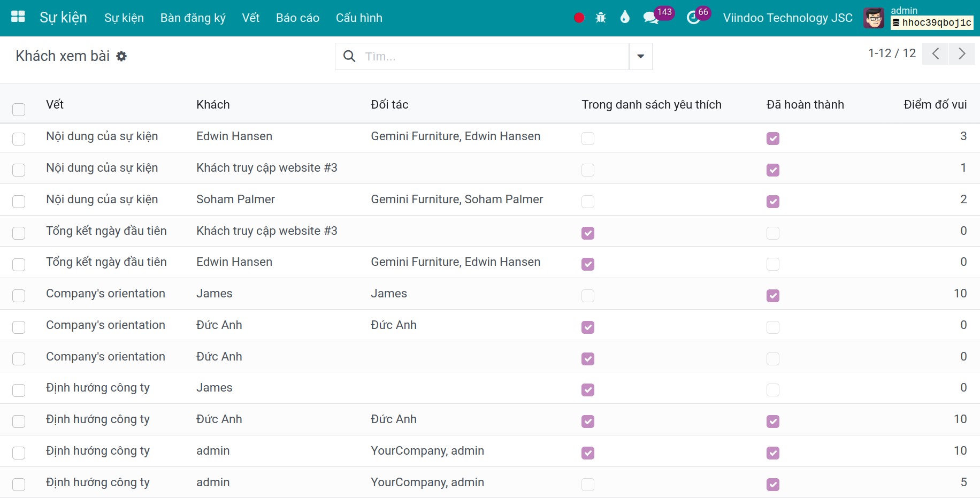The image size is (980, 498).
Task: Select the row checkbox for James Company's orientation
Action: click(x=19, y=296)
